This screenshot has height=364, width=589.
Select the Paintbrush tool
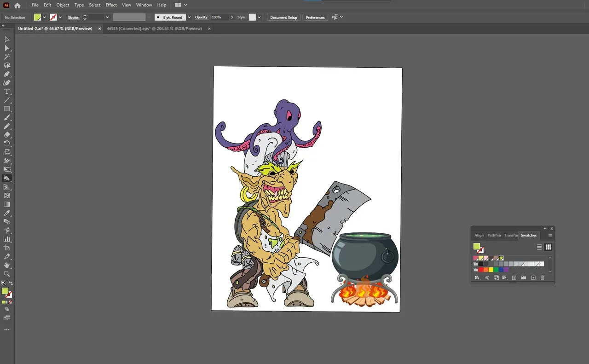tap(7, 118)
